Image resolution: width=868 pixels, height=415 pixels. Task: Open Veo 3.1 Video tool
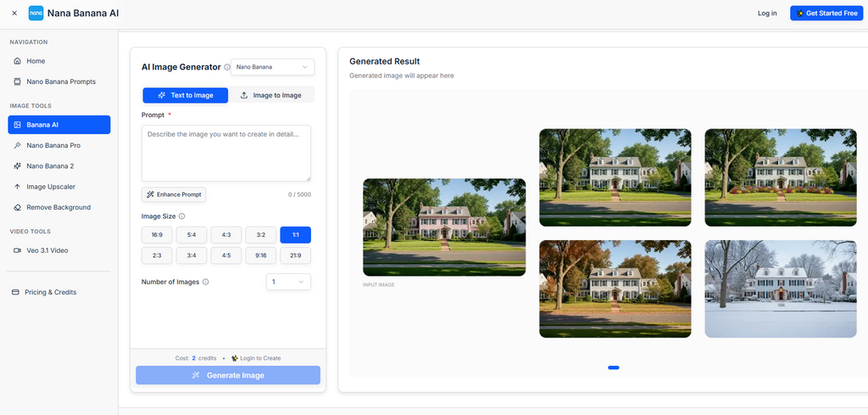pyautogui.click(x=47, y=250)
